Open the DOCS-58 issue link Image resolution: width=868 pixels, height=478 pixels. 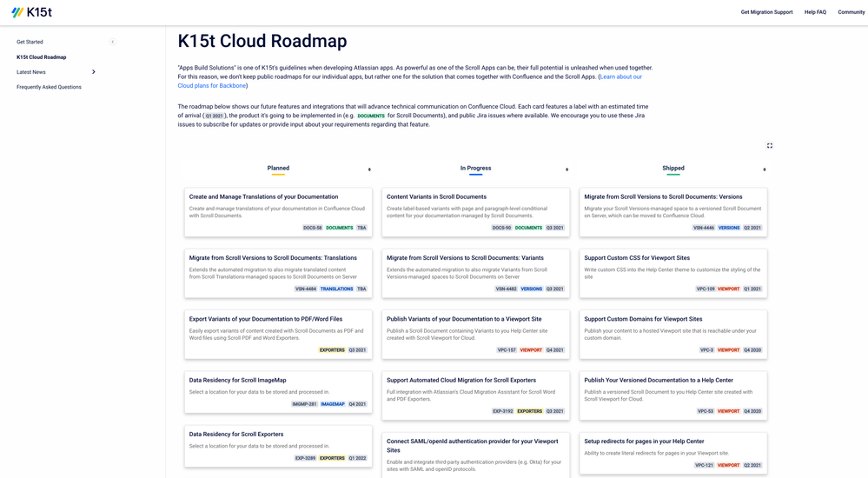[313, 228]
